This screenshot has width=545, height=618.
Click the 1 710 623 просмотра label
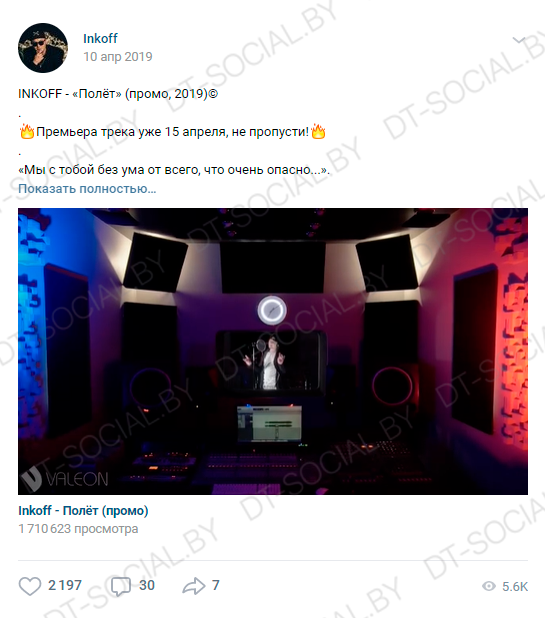tap(78, 529)
